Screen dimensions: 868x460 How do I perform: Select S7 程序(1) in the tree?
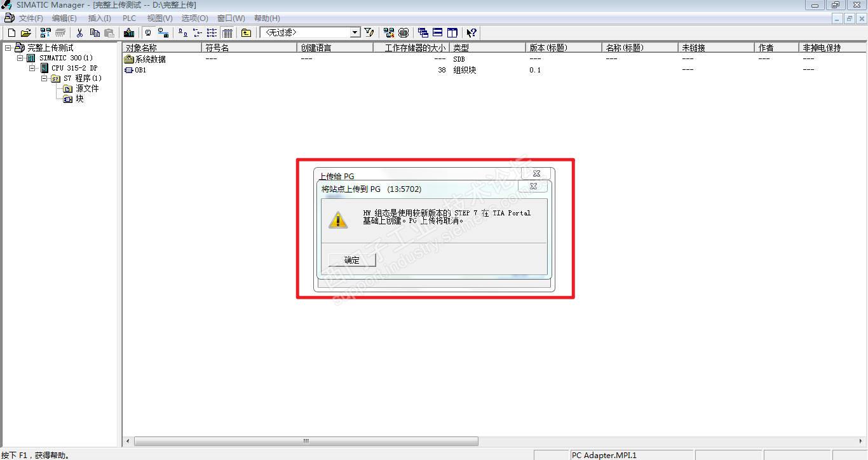click(x=82, y=78)
